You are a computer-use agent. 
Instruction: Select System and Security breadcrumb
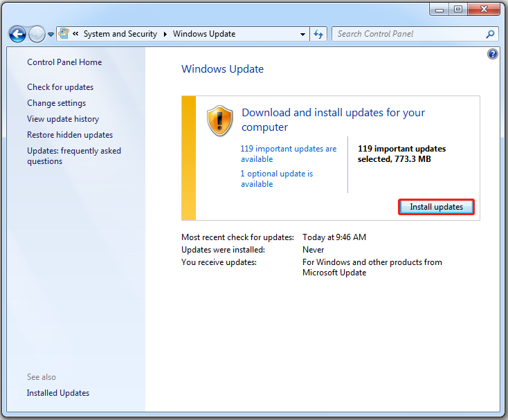click(x=120, y=34)
